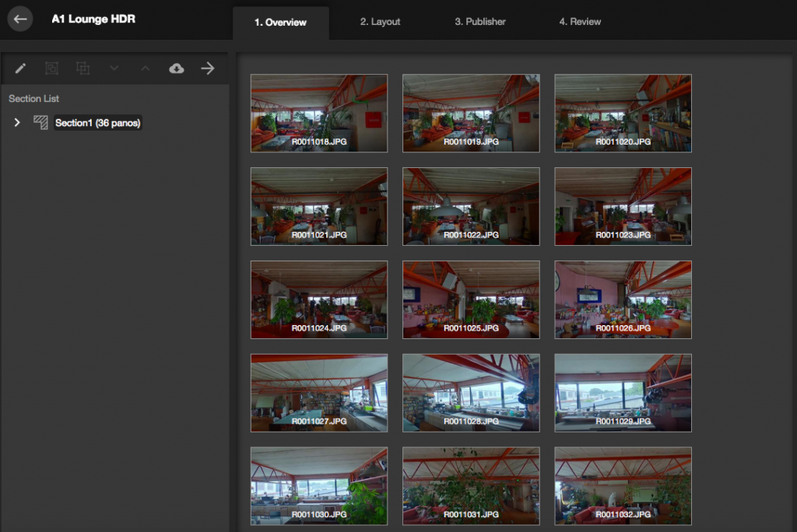Select Section1 (36 panos) in the list
This screenshot has height=532, width=797.
click(x=97, y=123)
